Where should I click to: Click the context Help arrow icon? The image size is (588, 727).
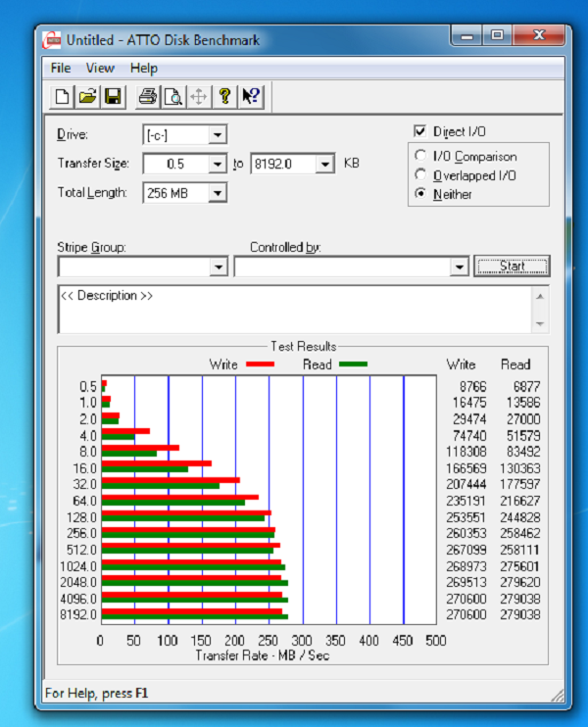click(x=250, y=96)
